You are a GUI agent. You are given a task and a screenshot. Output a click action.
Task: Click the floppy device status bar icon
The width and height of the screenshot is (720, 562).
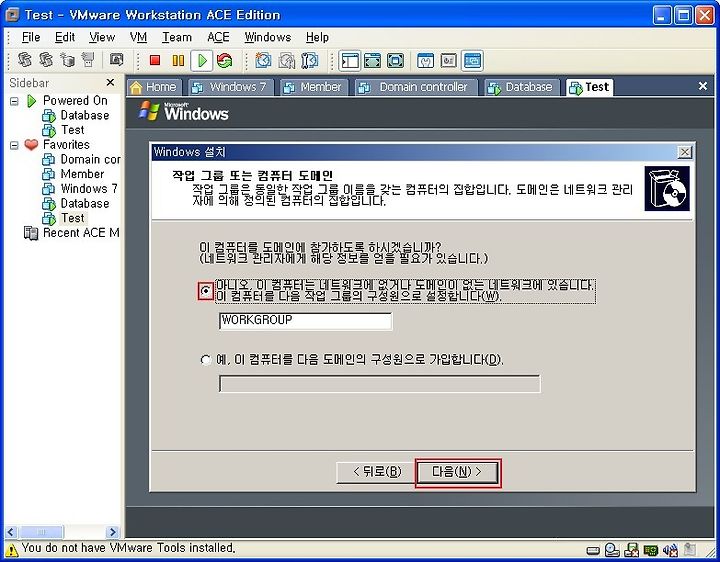click(632, 550)
